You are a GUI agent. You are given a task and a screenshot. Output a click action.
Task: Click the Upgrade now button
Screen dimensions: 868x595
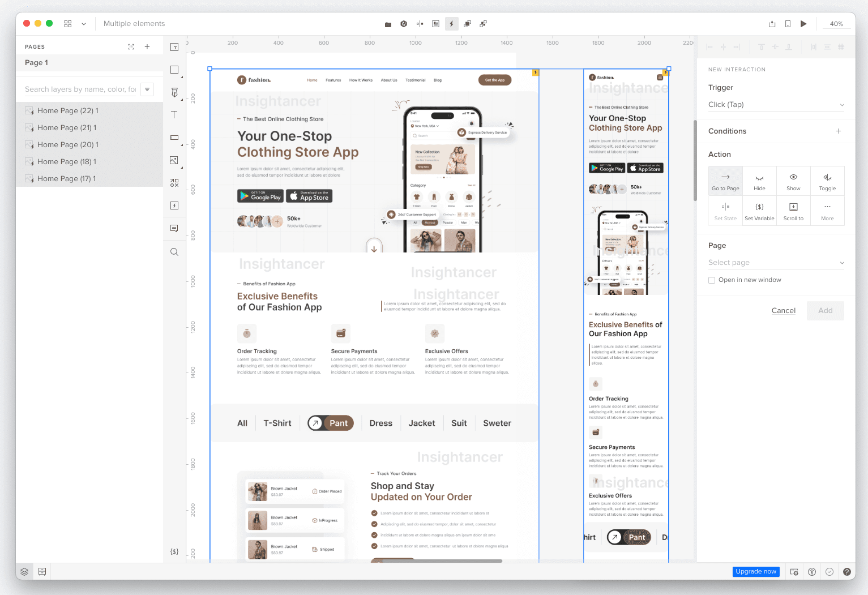pos(756,571)
